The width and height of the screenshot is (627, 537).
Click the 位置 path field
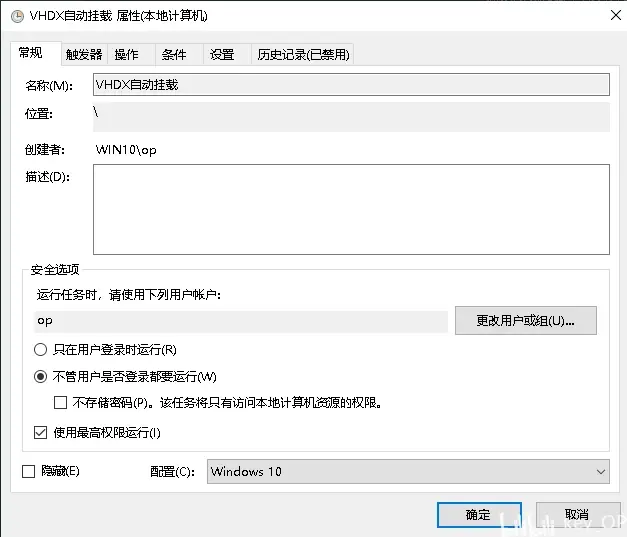tap(351, 117)
